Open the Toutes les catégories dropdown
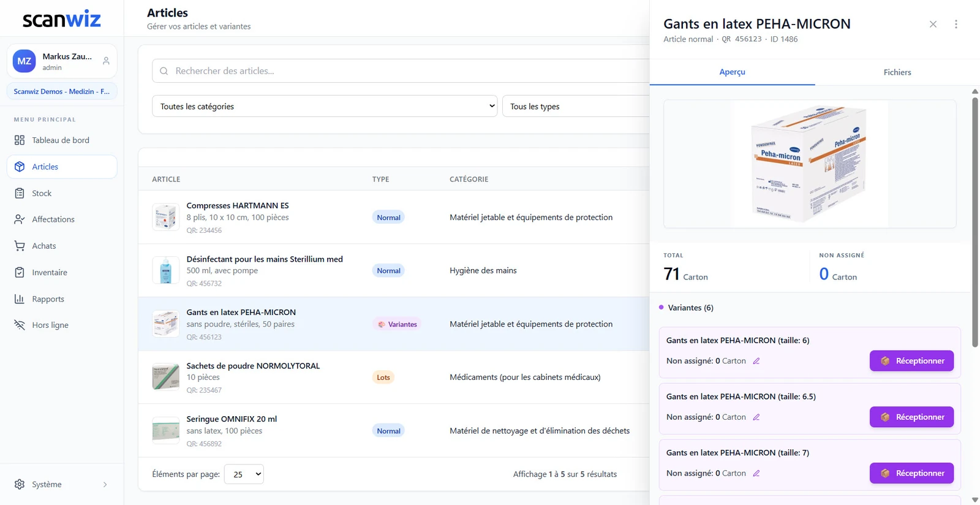The width and height of the screenshot is (980, 505). point(325,106)
